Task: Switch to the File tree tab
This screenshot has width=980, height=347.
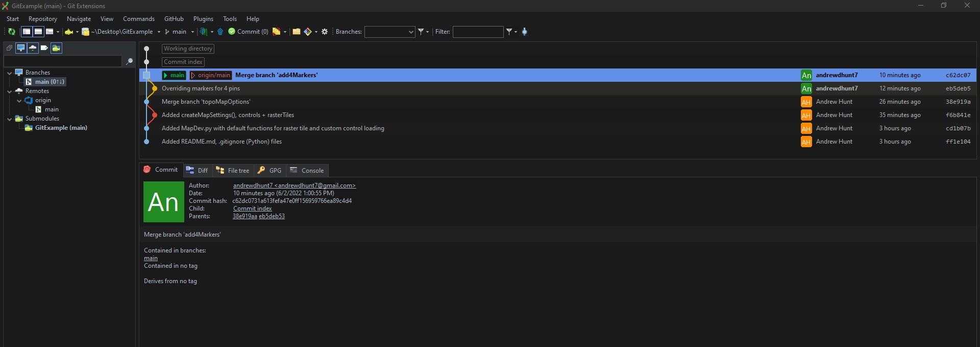Action: point(233,171)
